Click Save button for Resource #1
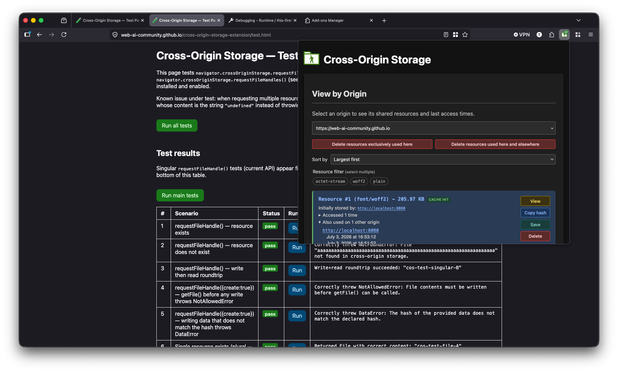 [535, 225]
